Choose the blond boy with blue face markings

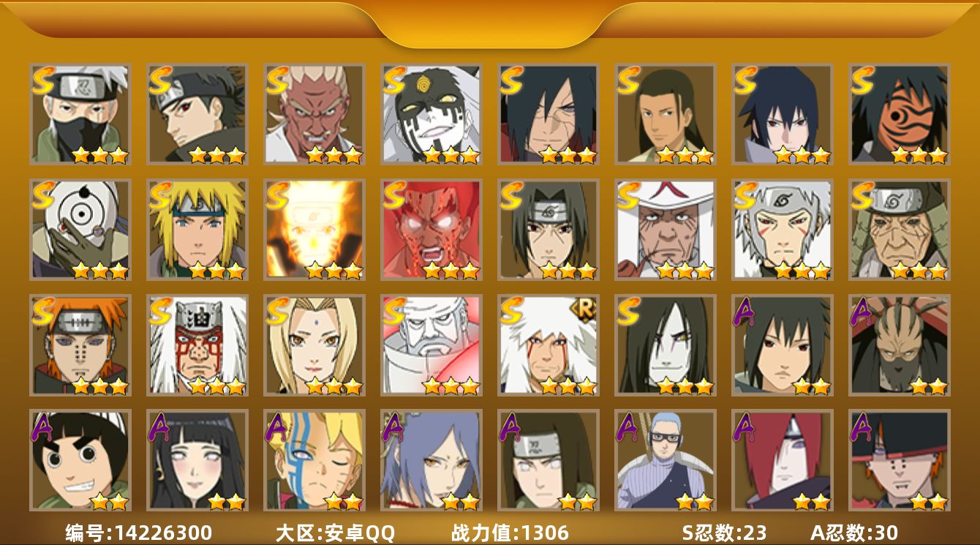[314, 460]
